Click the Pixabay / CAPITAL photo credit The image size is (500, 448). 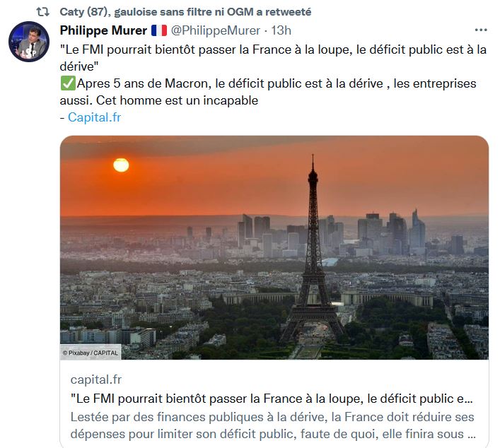tap(91, 352)
